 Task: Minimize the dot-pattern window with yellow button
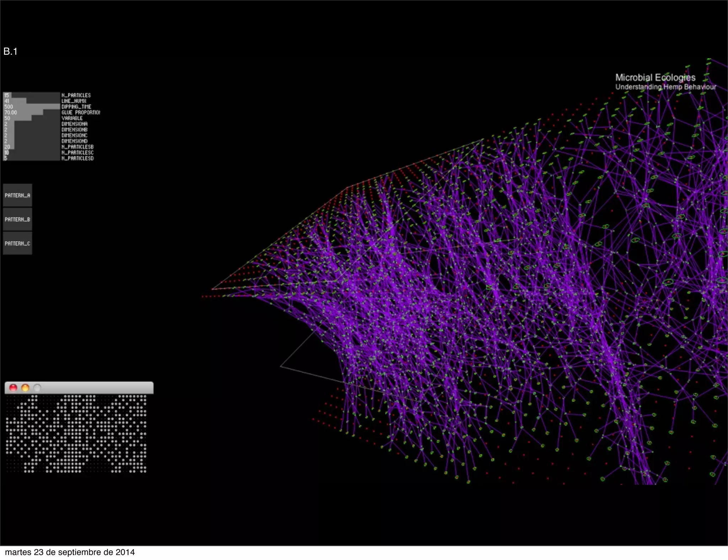[25, 388]
